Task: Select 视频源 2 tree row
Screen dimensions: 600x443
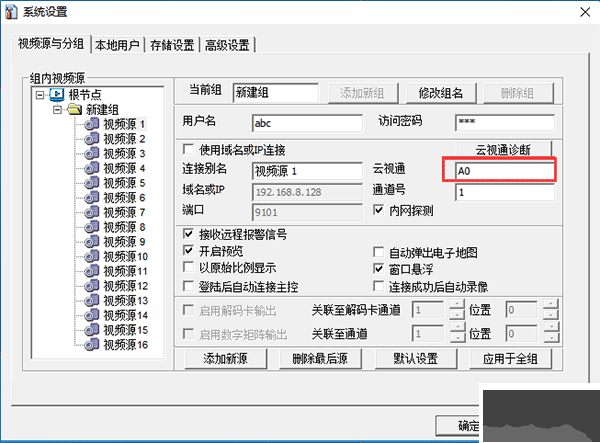Action: 124,138
